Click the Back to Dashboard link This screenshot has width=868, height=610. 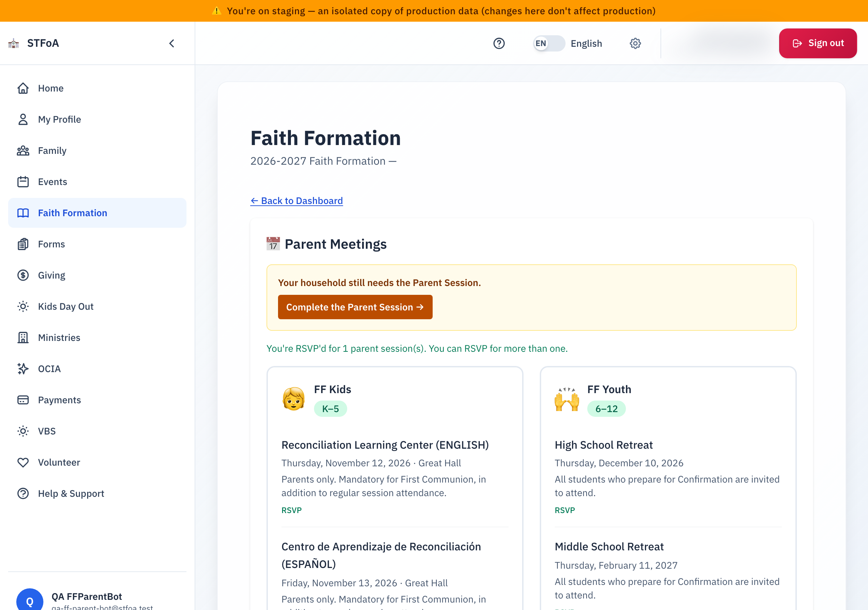pyautogui.click(x=296, y=201)
